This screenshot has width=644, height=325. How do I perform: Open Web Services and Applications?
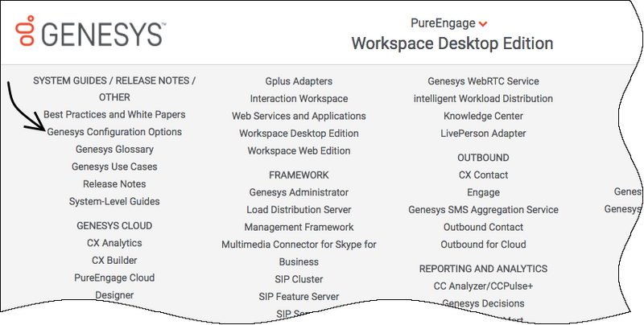click(299, 116)
